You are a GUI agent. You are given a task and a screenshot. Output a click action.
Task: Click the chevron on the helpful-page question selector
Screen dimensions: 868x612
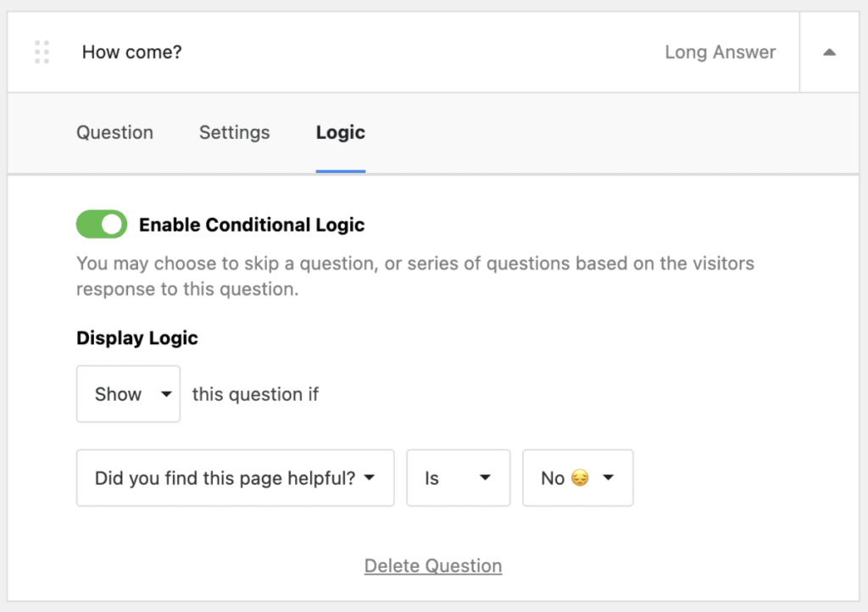point(370,478)
